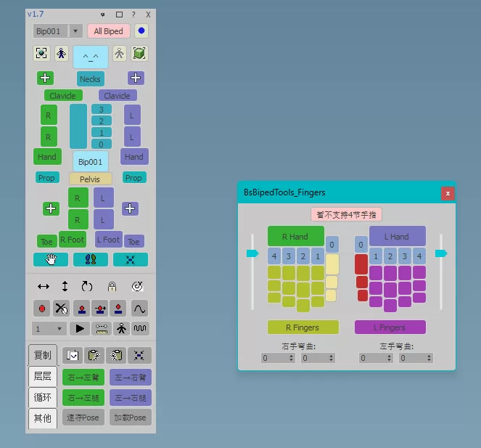The width and height of the screenshot is (481, 448).
Task: Click the padlock lock icon
Action: (112, 287)
